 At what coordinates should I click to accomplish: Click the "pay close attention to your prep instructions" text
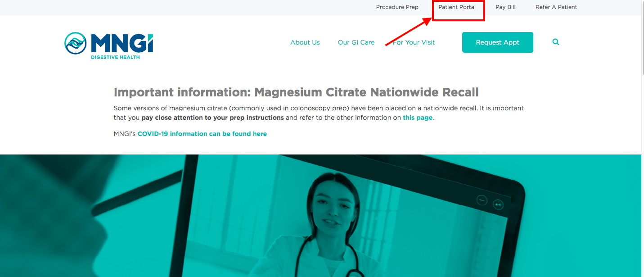(212, 118)
